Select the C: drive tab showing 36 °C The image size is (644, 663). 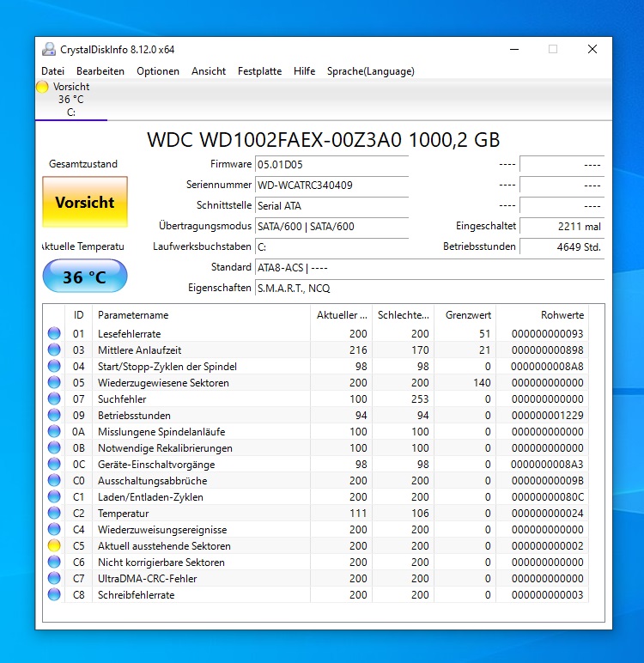click(x=71, y=100)
